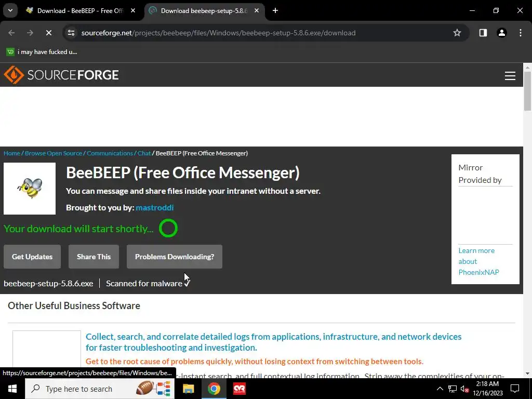Click the scrollbar up arrow
This screenshot has height=399, width=532.
tap(528, 67)
